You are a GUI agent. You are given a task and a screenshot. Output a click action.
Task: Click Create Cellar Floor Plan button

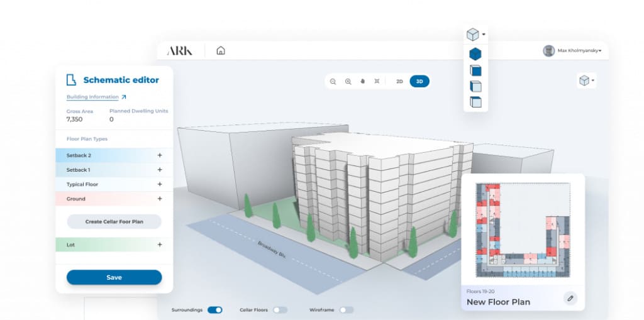[114, 221]
